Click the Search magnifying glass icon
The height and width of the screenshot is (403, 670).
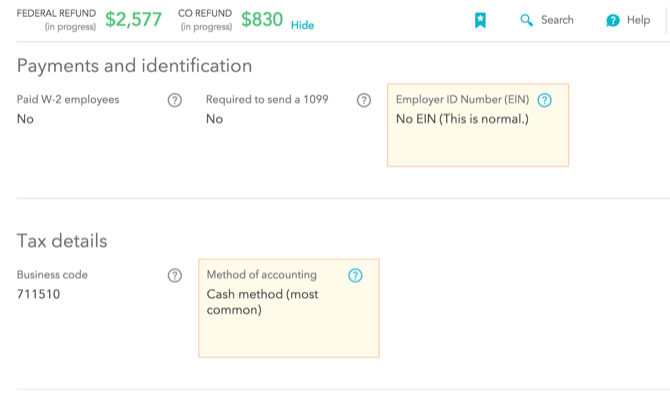[x=527, y=20]
